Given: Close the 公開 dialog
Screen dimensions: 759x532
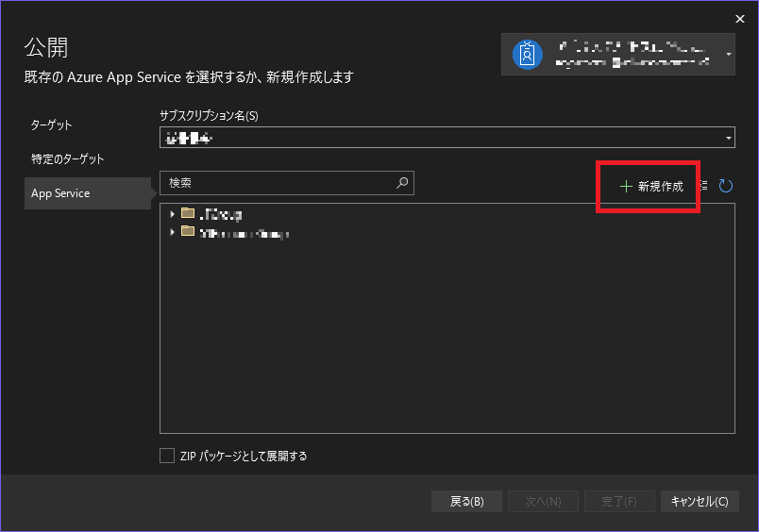Looking at the screenshot, I should point(740,19).
